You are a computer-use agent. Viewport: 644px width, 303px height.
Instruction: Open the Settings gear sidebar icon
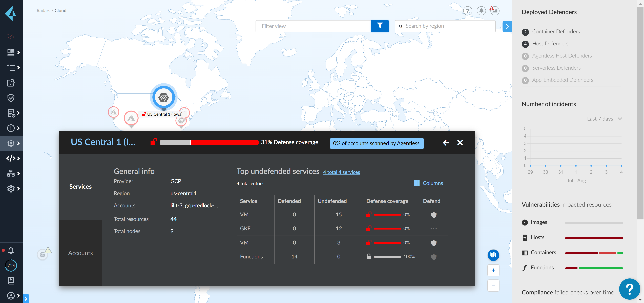[x=11, y=189]
